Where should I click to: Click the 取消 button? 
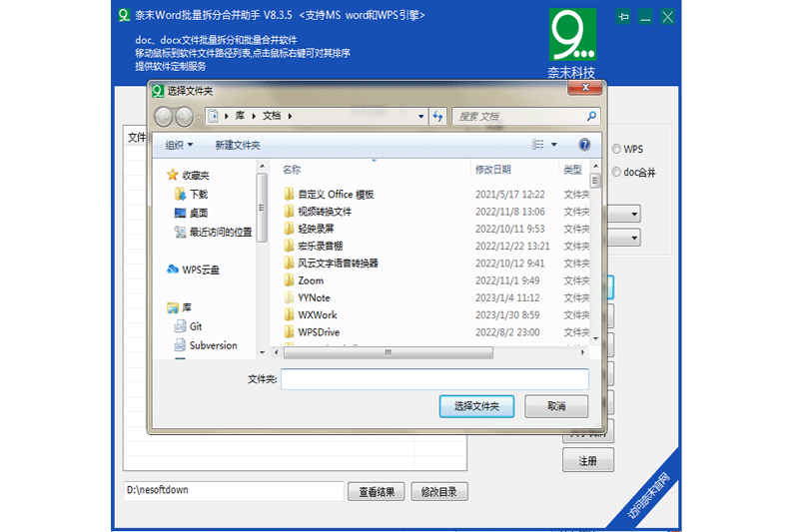click(x=556, y=406)
